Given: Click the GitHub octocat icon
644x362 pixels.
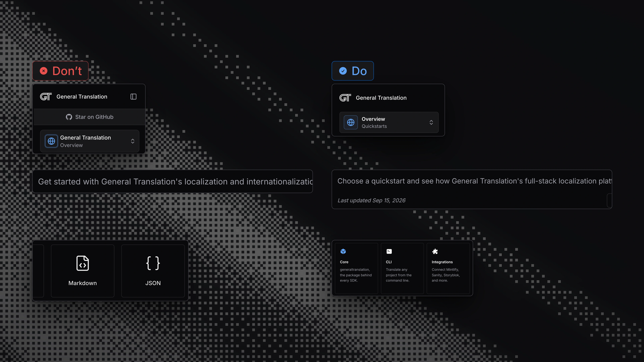Looking at the screenshot, I should click(69, 117).
